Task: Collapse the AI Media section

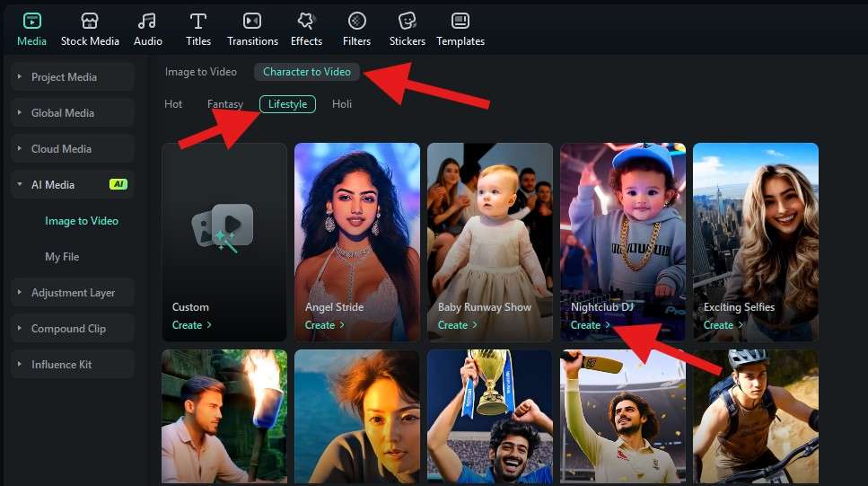Action: [x=73, y=184]
